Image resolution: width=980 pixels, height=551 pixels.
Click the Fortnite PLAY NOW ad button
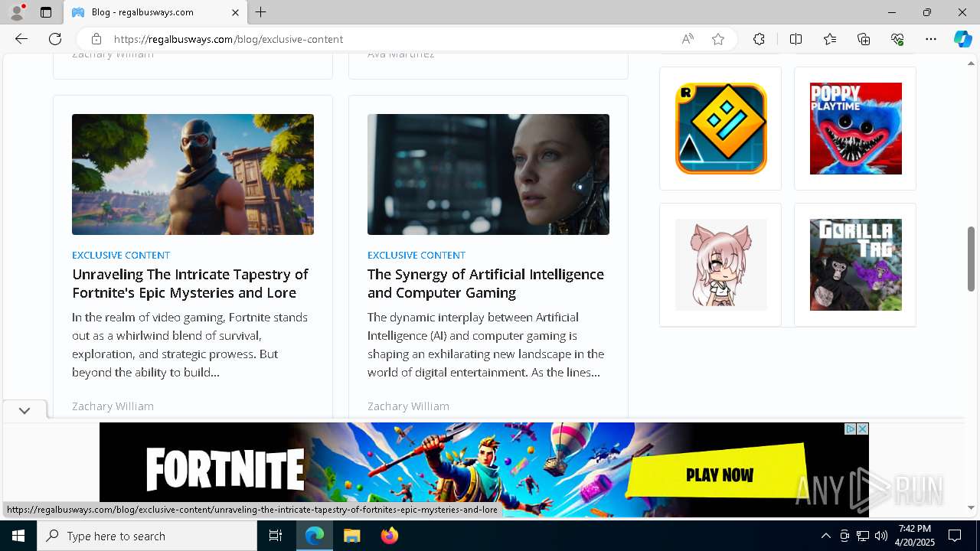tap(719, 474)
